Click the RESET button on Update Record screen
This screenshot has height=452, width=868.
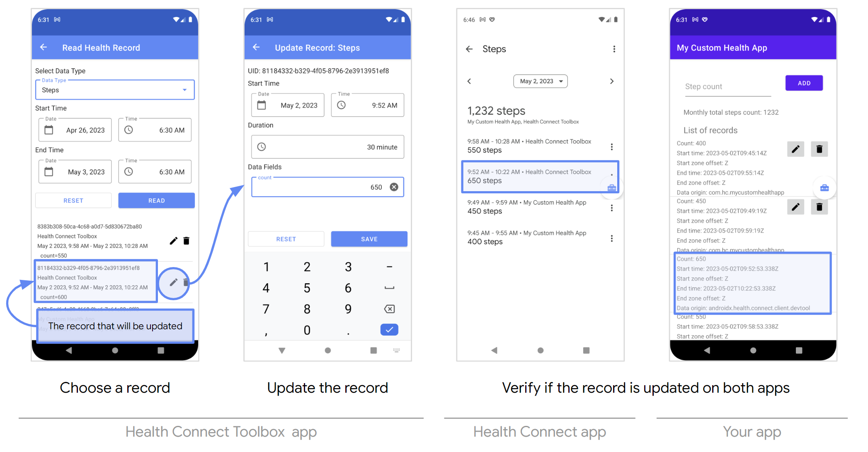click(x=286, y=239)
